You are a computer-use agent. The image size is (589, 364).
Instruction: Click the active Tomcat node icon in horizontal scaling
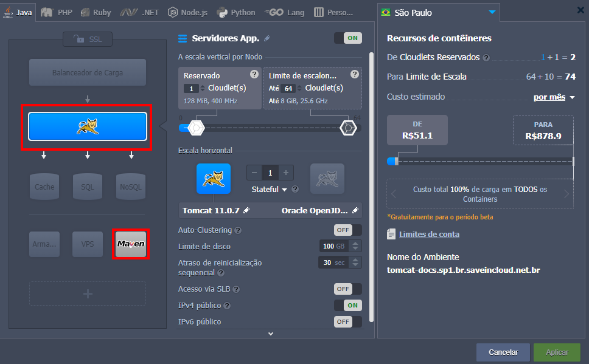click(x=214, y=179)
